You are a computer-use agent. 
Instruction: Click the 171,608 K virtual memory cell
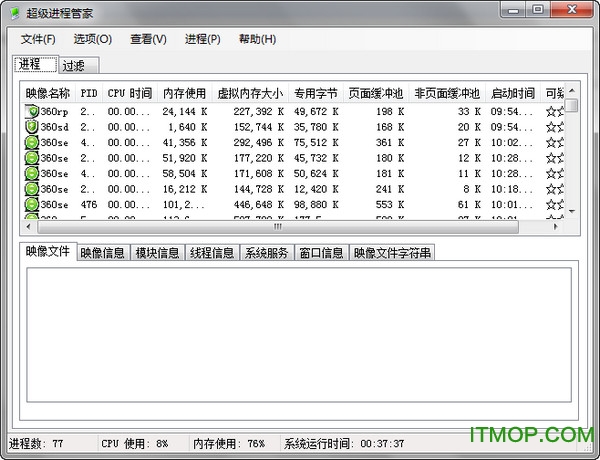259,173
